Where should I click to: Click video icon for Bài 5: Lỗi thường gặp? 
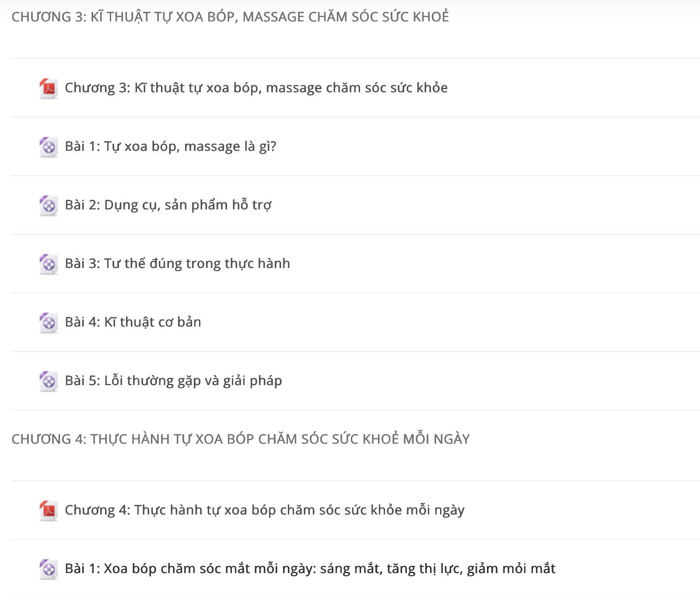click(x=49, y=381)
